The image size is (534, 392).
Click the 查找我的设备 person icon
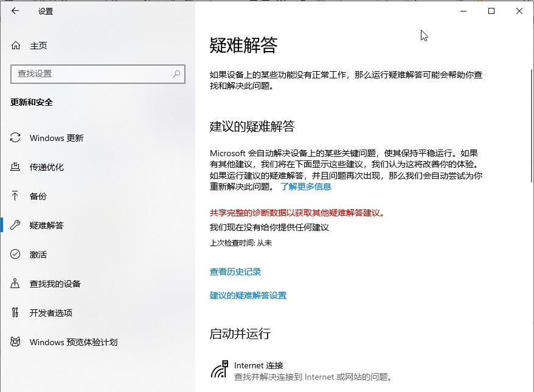13,283
